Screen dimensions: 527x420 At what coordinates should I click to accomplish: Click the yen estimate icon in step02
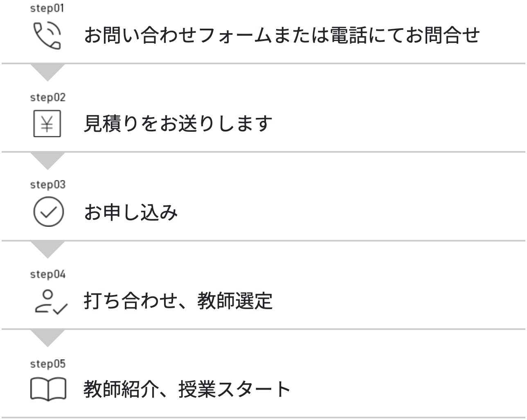[47, 124]
